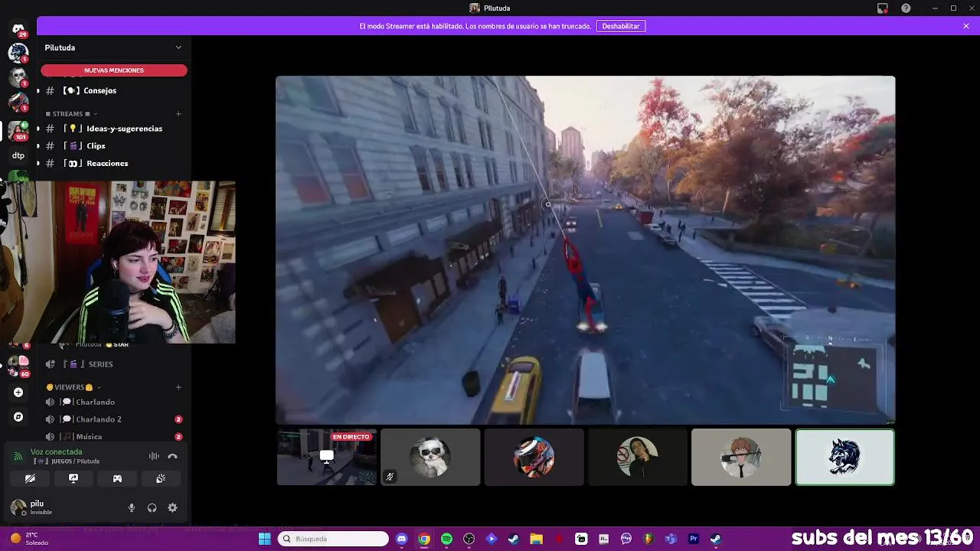The image size is (980, 551).
Task: Join the Charlando 2 voice channel
Action: pos(113,419)
